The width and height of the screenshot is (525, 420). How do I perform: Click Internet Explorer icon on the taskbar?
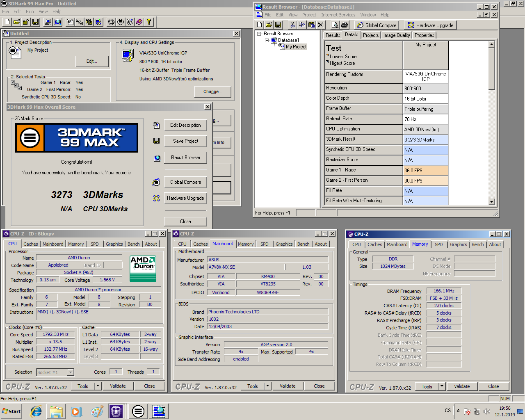[36, 411]
